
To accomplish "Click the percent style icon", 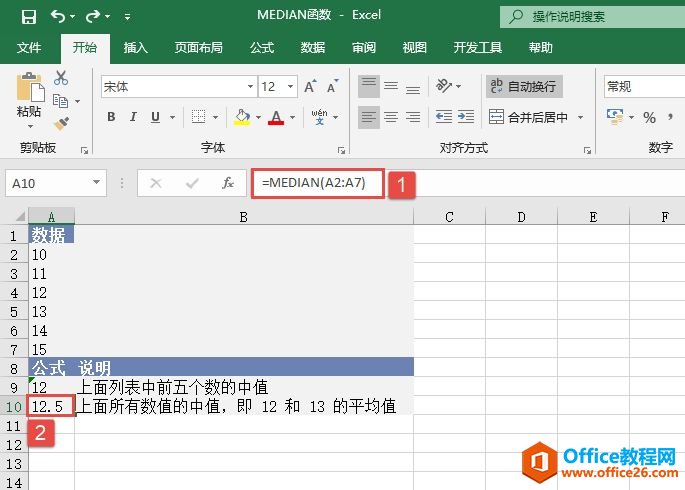I will tap(649, 117).
